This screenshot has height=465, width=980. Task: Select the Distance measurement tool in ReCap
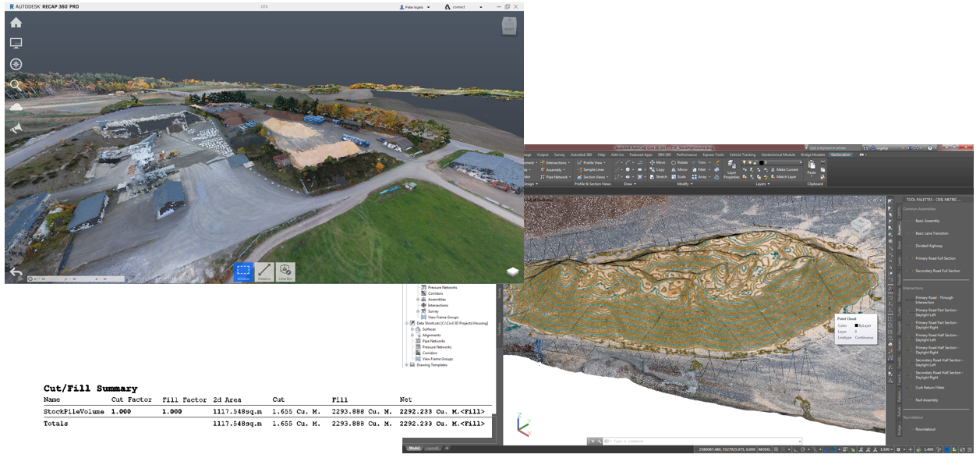click(x=264, y=270)
